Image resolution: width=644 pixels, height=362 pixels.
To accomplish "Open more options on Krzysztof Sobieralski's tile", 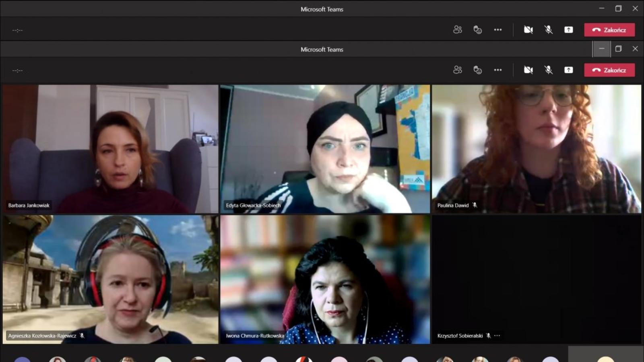I will (497, 335).
